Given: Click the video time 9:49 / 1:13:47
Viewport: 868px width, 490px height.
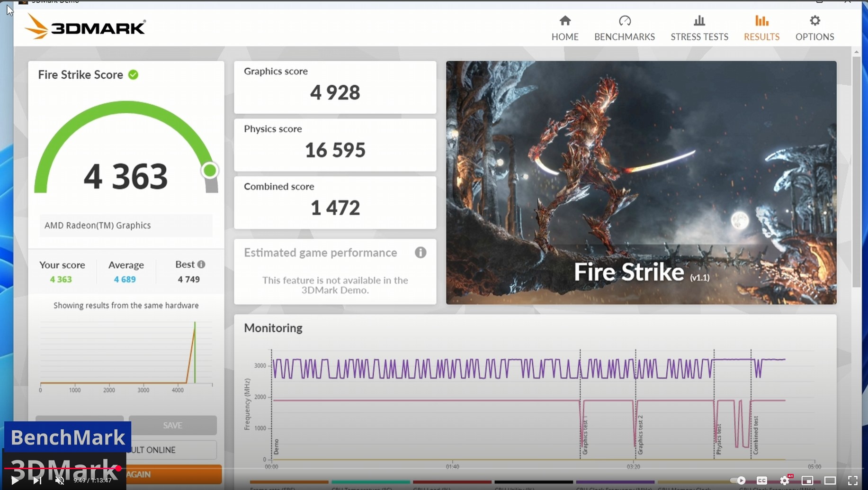Looking at the screenshot, I should pyautogui.click(x=93, y=481).
